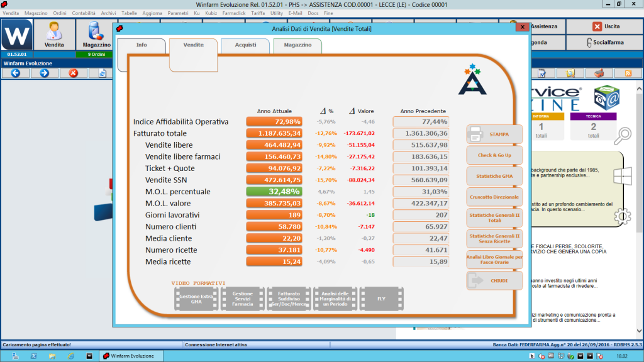This screenshot has height=362, width=644.
Task: Open Statistiche Generali II Senza Ricette
Action: point(494,239)
